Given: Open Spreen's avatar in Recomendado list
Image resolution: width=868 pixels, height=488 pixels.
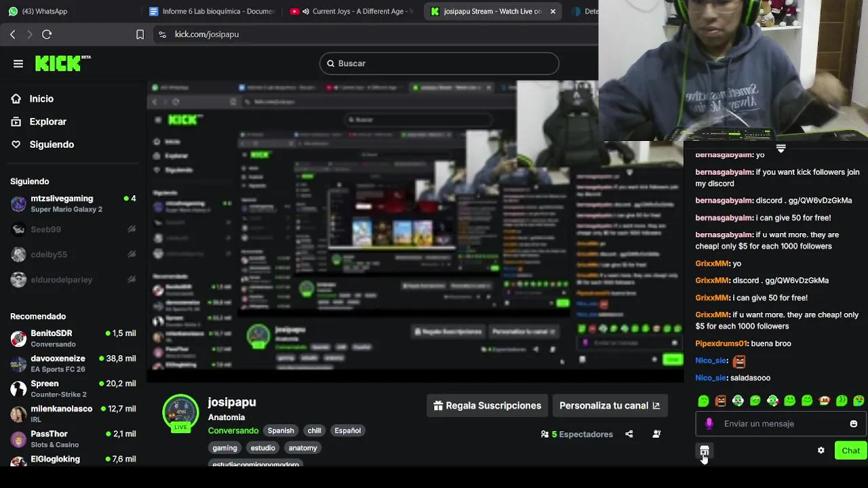Looking at the screenshot, I should tap(19, 388).
